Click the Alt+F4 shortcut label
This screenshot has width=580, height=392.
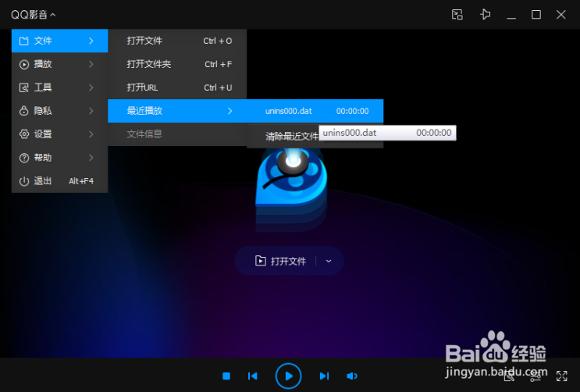click(x=81, y=181)
